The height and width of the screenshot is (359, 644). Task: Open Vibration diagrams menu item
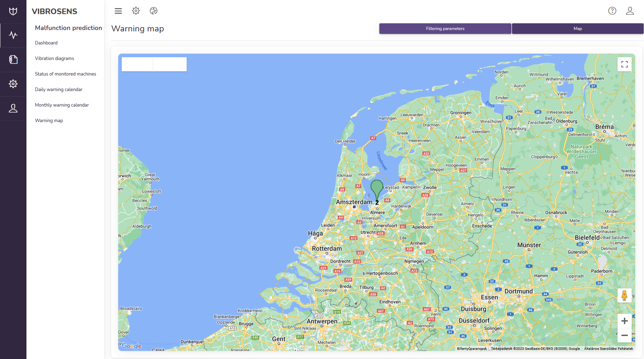click(54, 58)
